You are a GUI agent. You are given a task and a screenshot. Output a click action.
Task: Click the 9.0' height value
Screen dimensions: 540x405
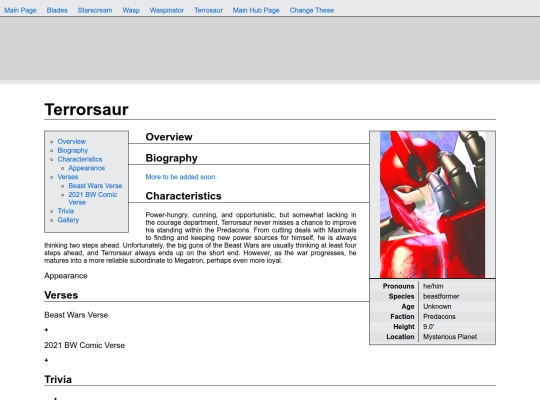(x=428, y=326)
